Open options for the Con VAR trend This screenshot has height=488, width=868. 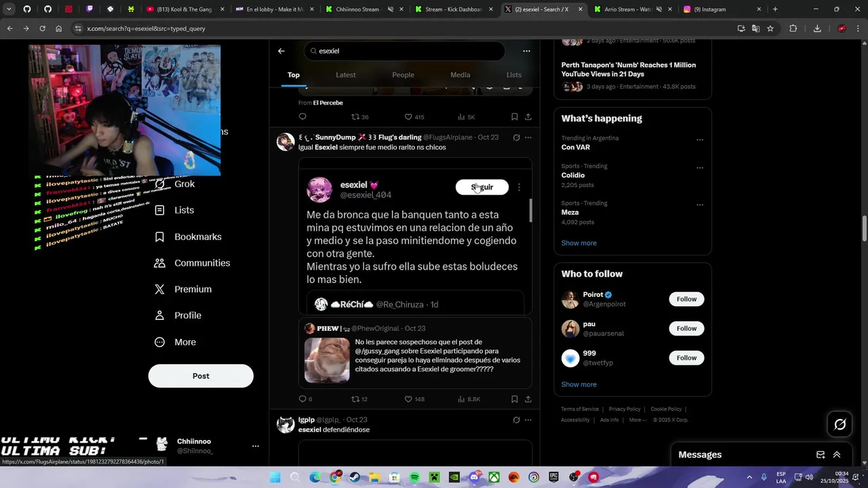coord(700,140)
